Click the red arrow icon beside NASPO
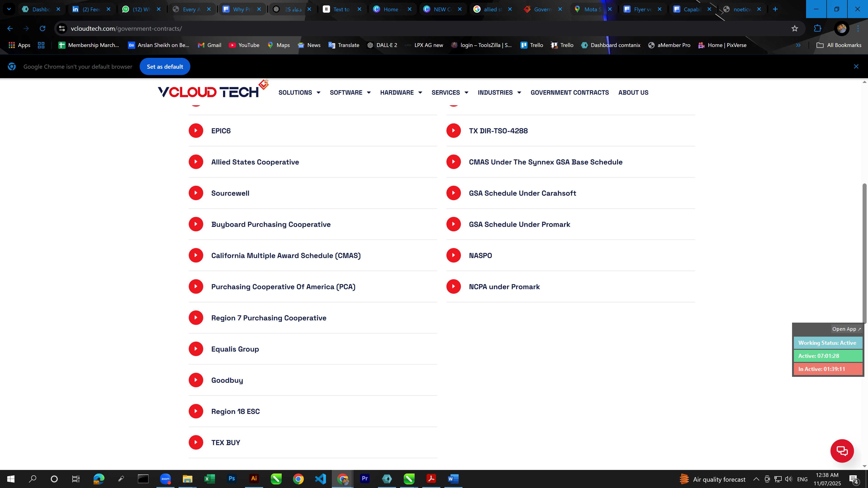Viewport: 868px width, 488px height. (453, 255)
